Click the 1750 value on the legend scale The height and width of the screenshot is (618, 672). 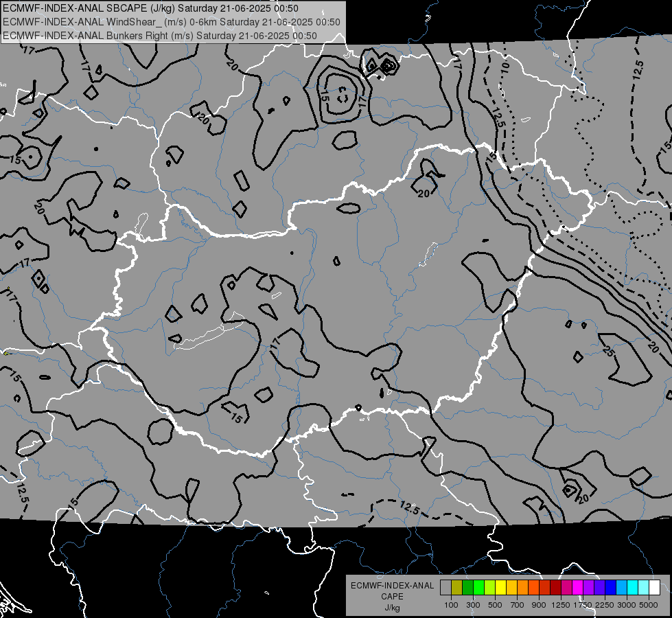click(x=583, y=605)
